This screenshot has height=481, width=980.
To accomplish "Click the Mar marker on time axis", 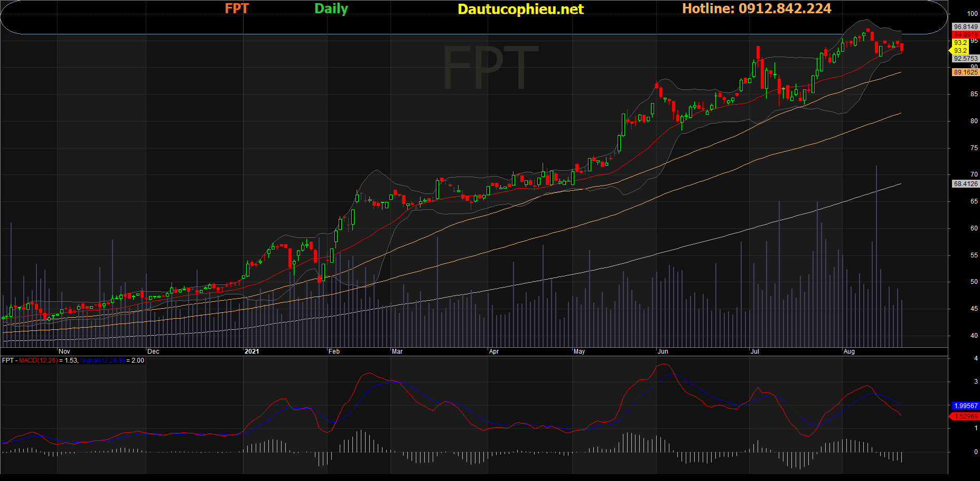I will pos(397,351).
